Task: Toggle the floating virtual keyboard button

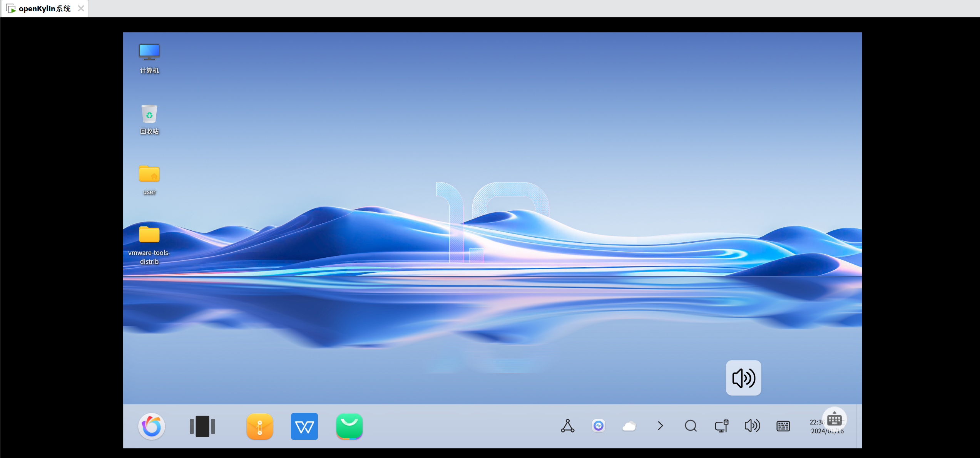Action: click(x=834, y=419)
